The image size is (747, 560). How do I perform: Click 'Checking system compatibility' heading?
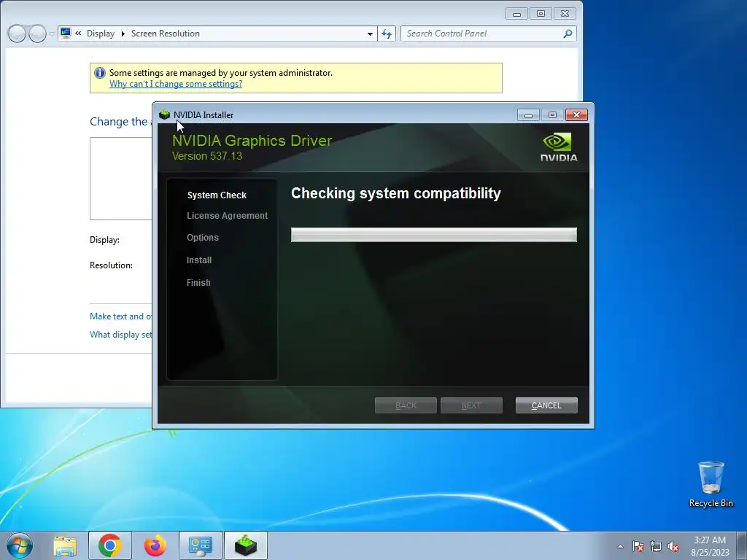tap(396, 193)
